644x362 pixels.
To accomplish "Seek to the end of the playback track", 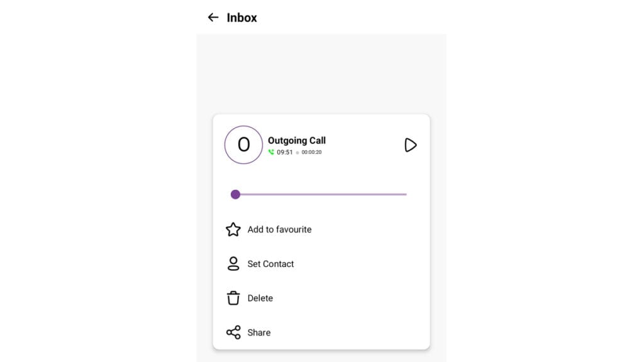I will coord(406,195).
